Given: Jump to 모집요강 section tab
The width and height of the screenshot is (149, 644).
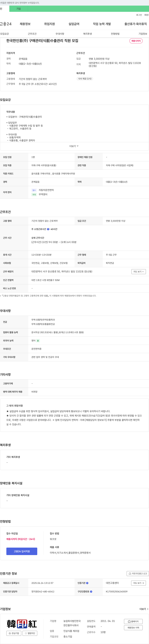Looking at the screenshot, I should [x=5, y=34].
